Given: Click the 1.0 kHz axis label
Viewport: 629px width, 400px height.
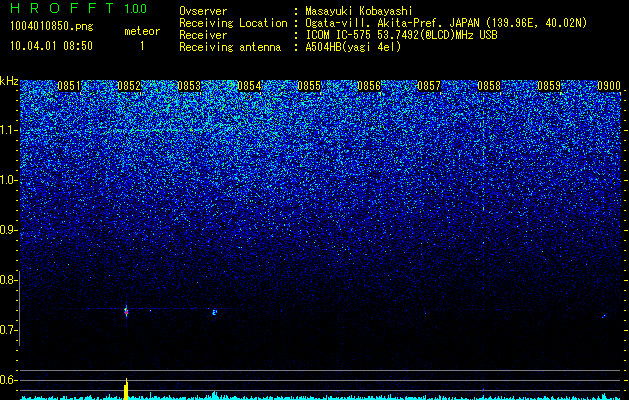Looking at the screenshot, I should point(9,180).
